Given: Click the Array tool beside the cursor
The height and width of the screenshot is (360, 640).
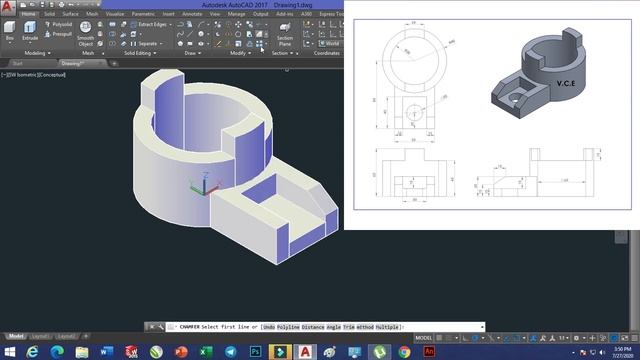Looking at the screenshot, I should tap(259, 44).
